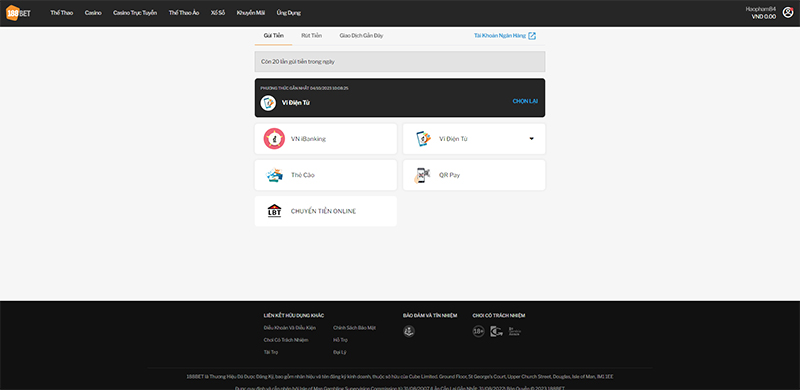The width and height of the screenshot is (800, 390).
Task: Choose the QR Pay payment method
Action: point(474,175)
